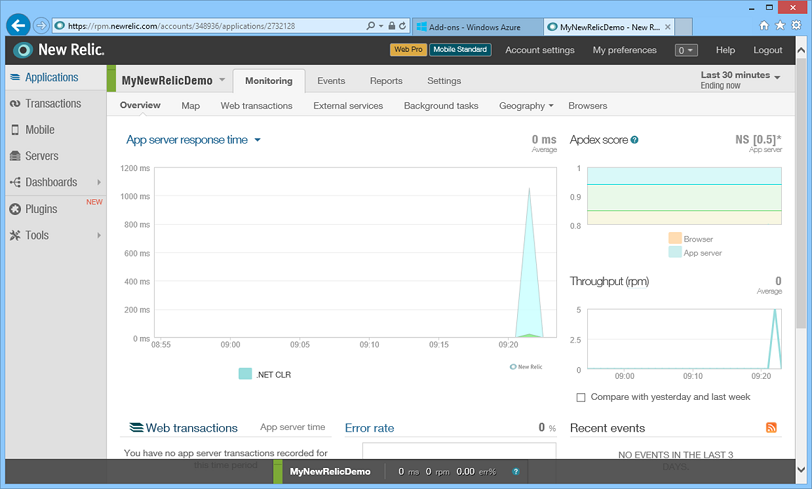Open Account settings link
Viewport: 812px width, 489px height.
point(540,50)
